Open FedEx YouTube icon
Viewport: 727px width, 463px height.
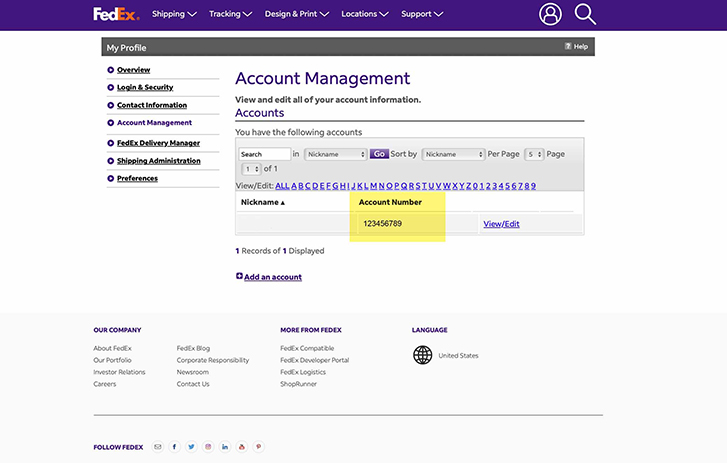tap(242, 447)
